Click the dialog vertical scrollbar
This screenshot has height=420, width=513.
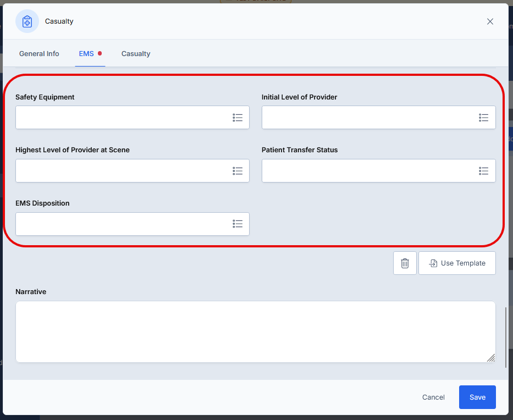coord(506,337)
